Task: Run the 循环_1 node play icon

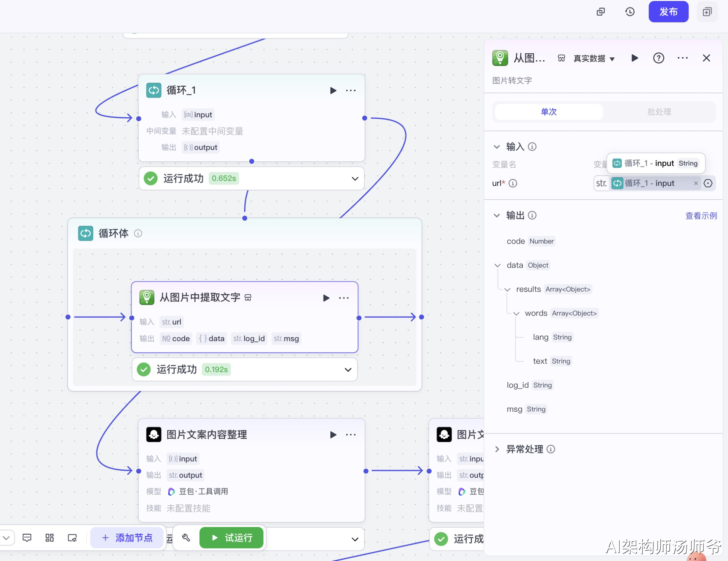Action: coord(333,90)
